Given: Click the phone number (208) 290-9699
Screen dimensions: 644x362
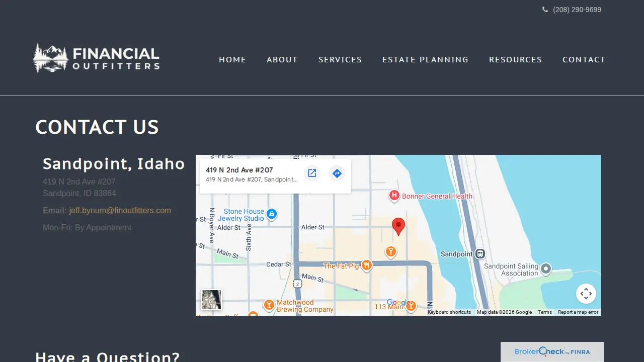Looking at the screenshot, I should (x=577, y=10).
